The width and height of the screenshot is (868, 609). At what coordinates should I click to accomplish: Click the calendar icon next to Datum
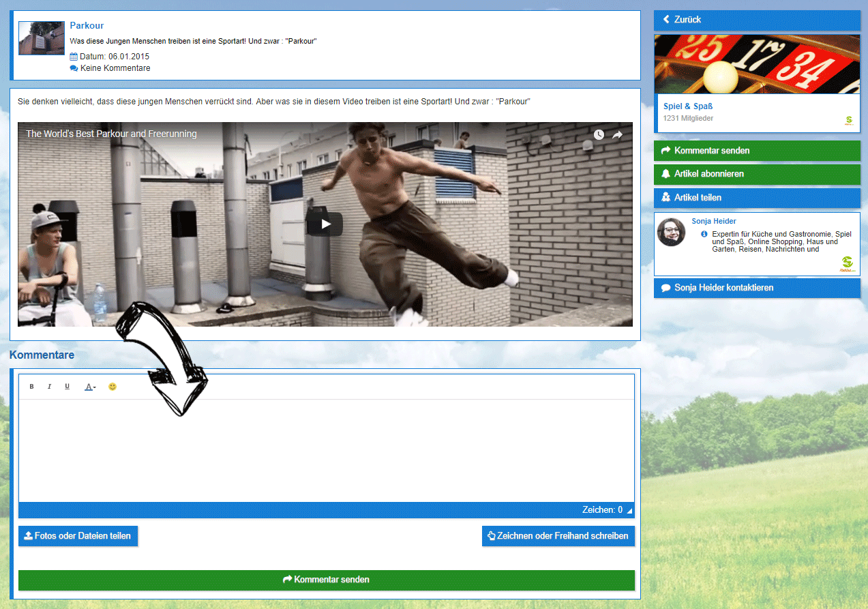pyautogui.click(x=74, y=57)
